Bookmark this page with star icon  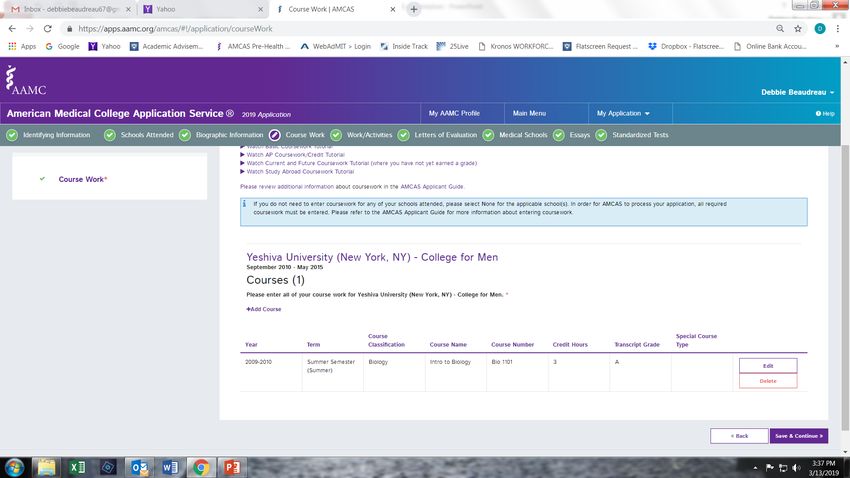(798, 29)
